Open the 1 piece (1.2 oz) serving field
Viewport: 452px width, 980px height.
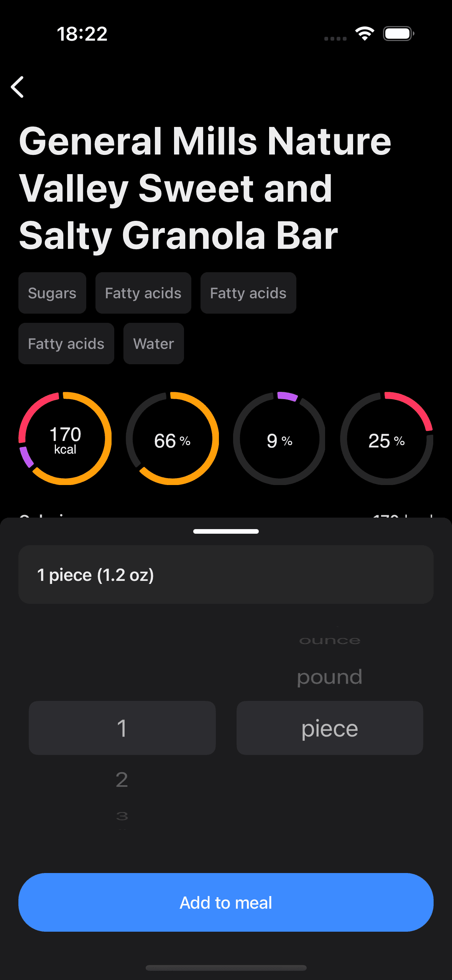point(226,575)
